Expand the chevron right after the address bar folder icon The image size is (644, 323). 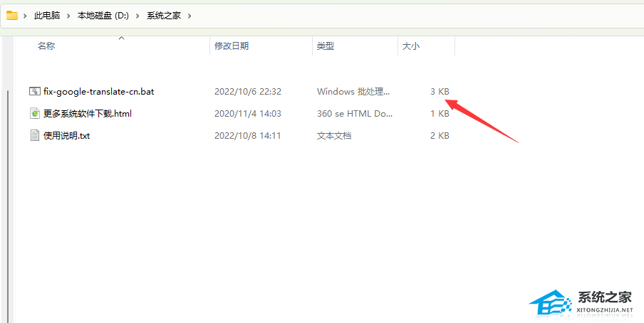pyautogui.click(x=25, y=15)
